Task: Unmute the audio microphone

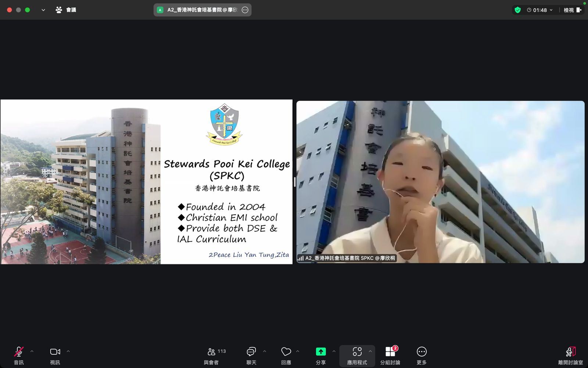Action: pos(19,355)
